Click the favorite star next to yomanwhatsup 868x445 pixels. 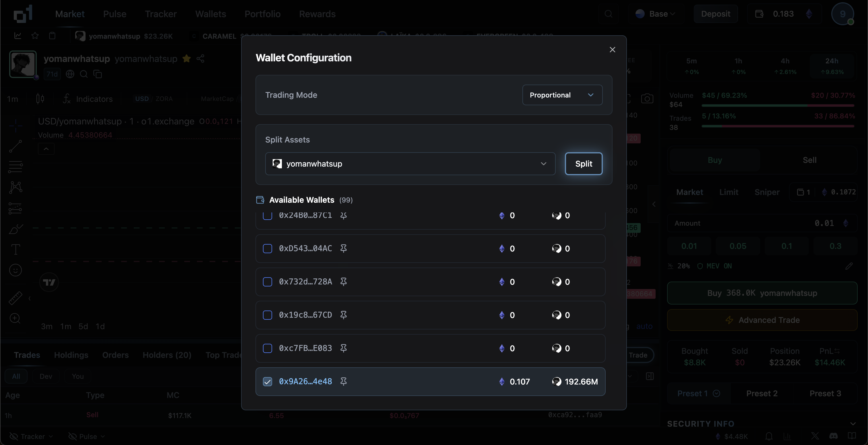(x=186, y=58)
